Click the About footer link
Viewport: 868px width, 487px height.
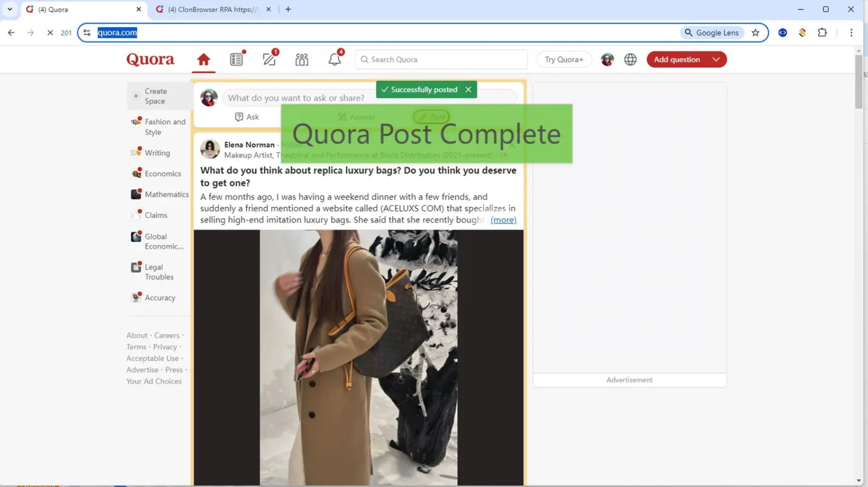(137, 335)
